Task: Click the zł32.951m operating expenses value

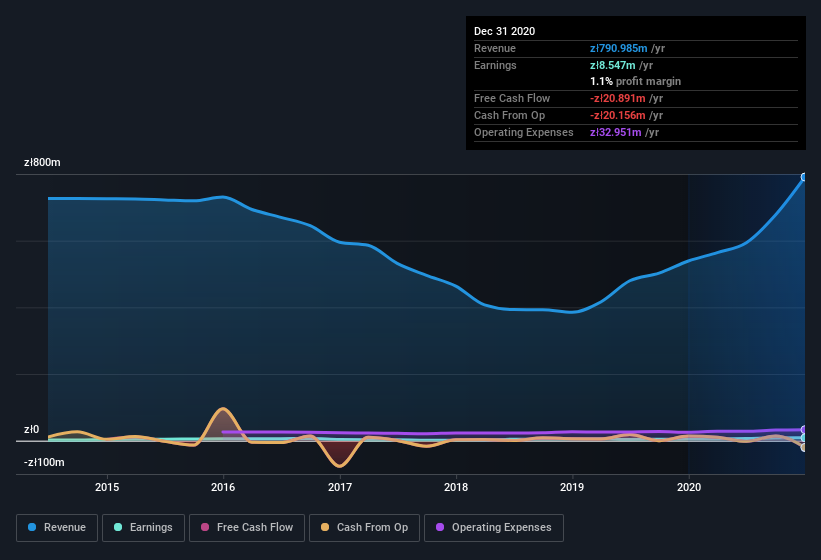Action: [x=615, y=132]
